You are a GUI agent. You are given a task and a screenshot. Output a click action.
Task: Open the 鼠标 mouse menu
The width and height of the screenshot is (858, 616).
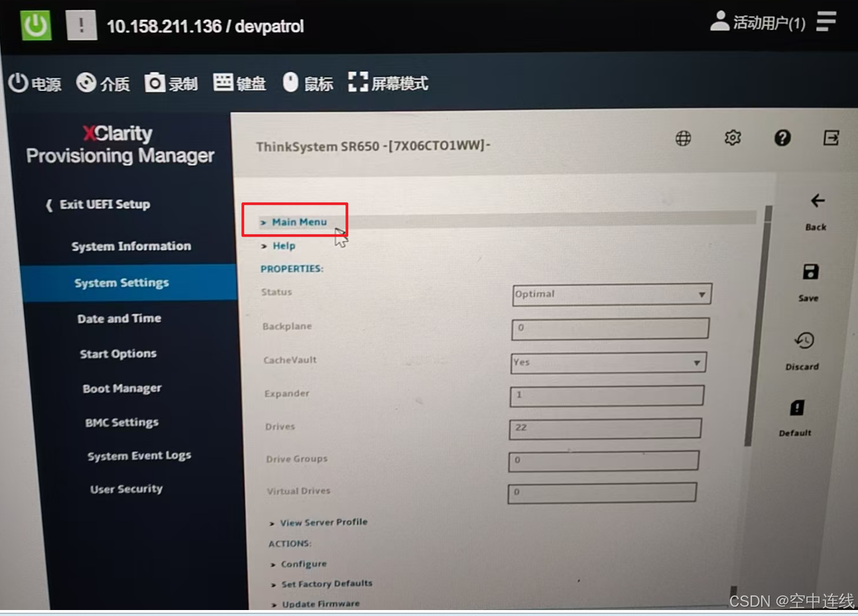[308, 84]
